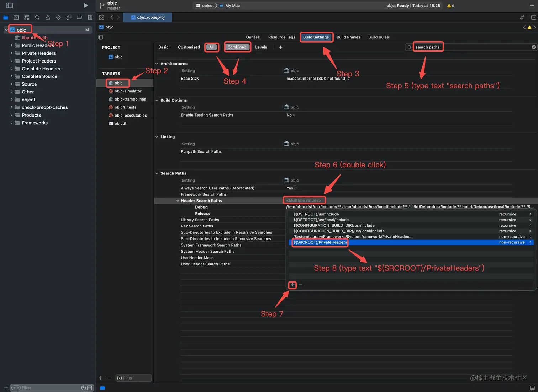Screen dimensions: 538x392
Task: Show Basic build settings
Action: (163, 47)
